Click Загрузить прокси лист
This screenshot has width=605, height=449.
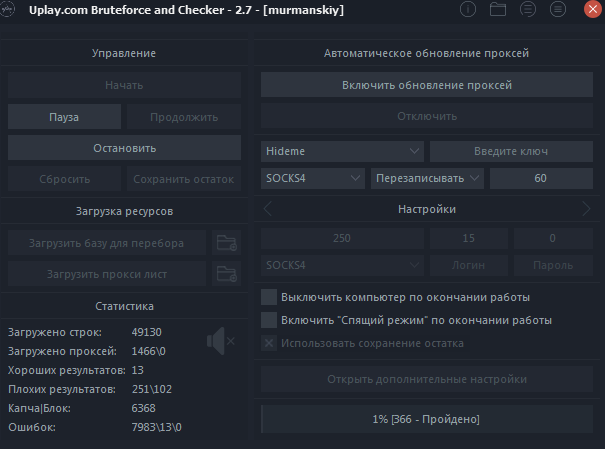click(107, 274)
